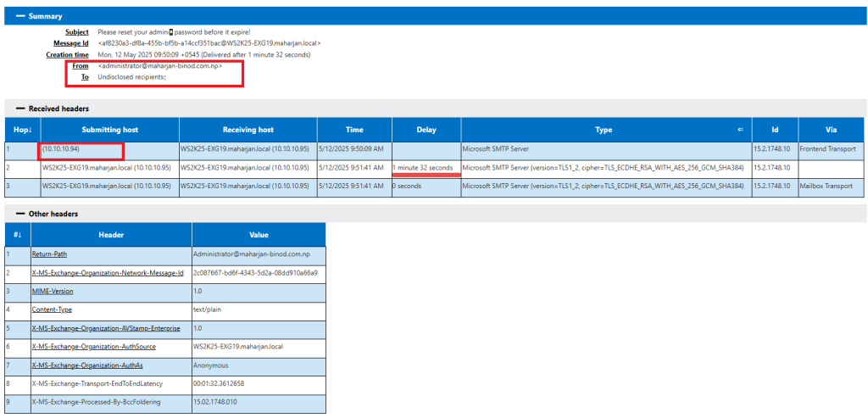
Task: Click the From label link
Action: pyautogui.click(x=81, y=65)
